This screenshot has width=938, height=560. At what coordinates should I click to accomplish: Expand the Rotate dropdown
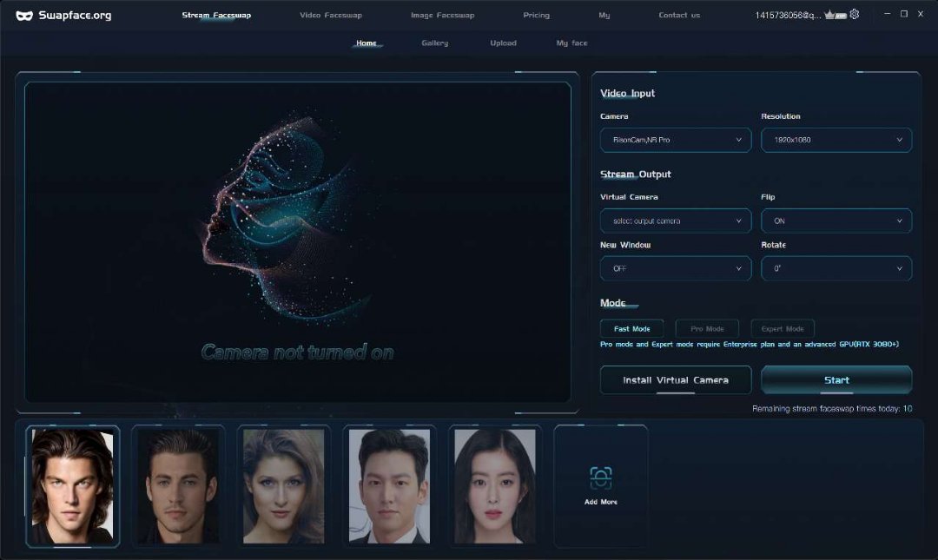click(836, 268)
